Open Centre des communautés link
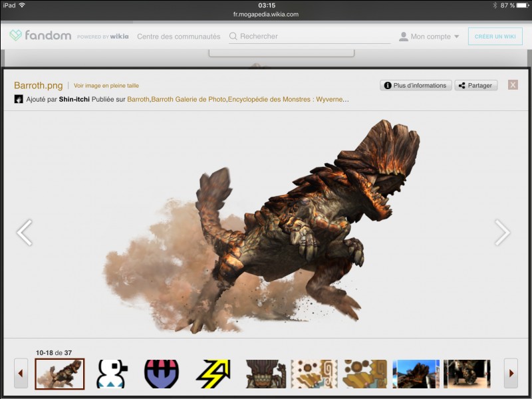 tap(178, 37)
